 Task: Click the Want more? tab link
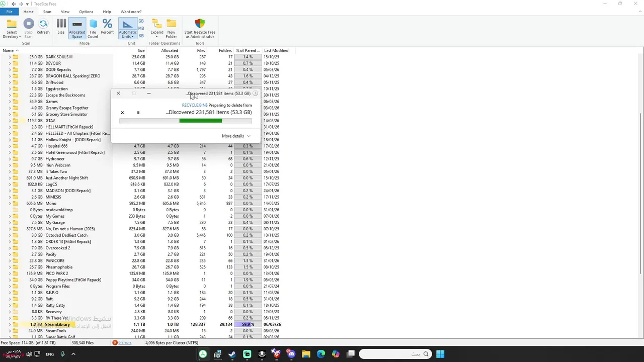pyautogui.click(x=131, y=12)
